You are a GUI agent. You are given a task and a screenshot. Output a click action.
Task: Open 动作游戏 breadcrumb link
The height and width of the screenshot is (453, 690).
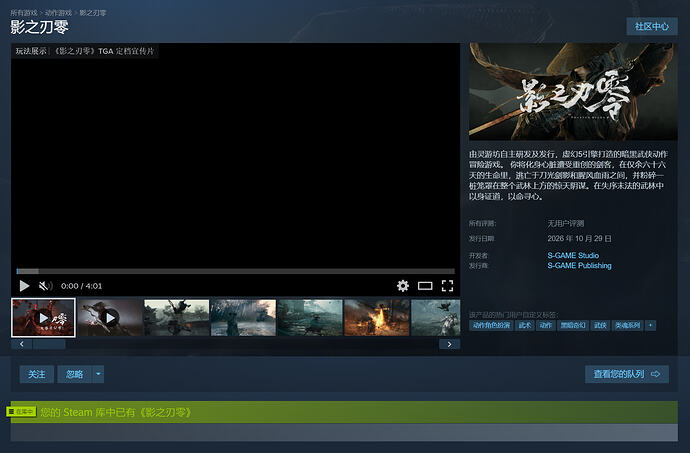58,13
